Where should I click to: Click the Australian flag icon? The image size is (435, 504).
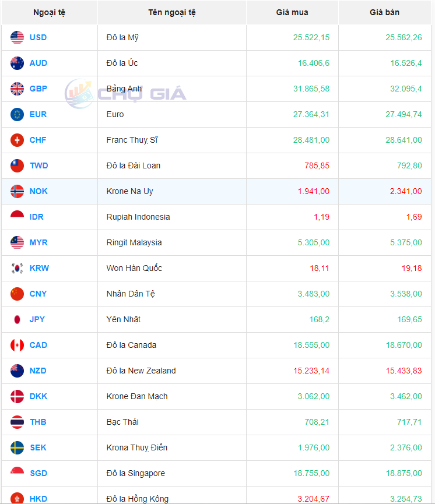tap(17, 63)
